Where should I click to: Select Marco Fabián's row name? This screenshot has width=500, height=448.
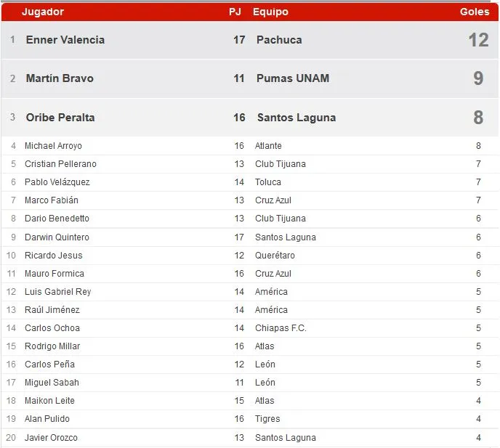pyautogui.click(x=52, y=200)
